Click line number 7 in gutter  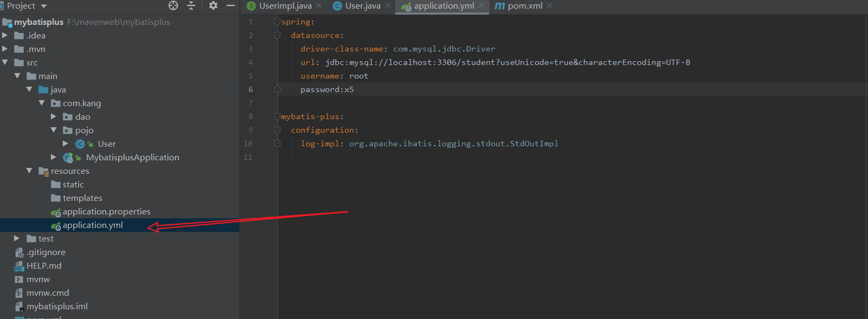pyautogui.click(x=251, y=103)
